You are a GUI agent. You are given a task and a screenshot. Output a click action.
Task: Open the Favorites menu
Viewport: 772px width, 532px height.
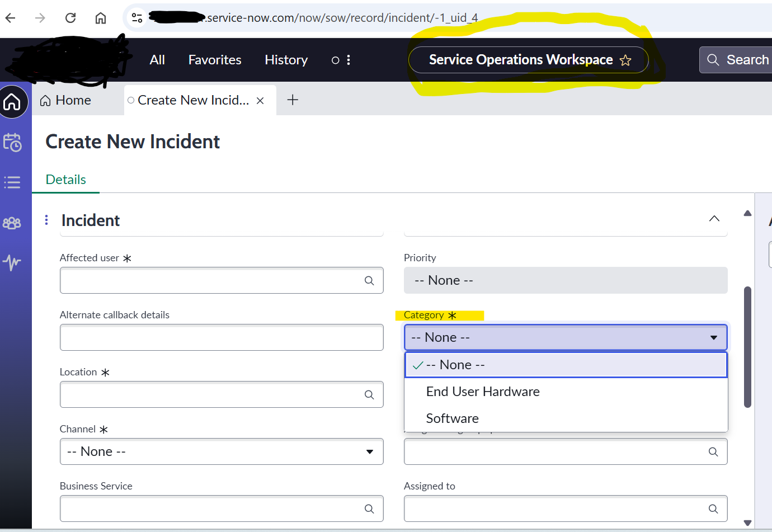[x=215, y=60]
